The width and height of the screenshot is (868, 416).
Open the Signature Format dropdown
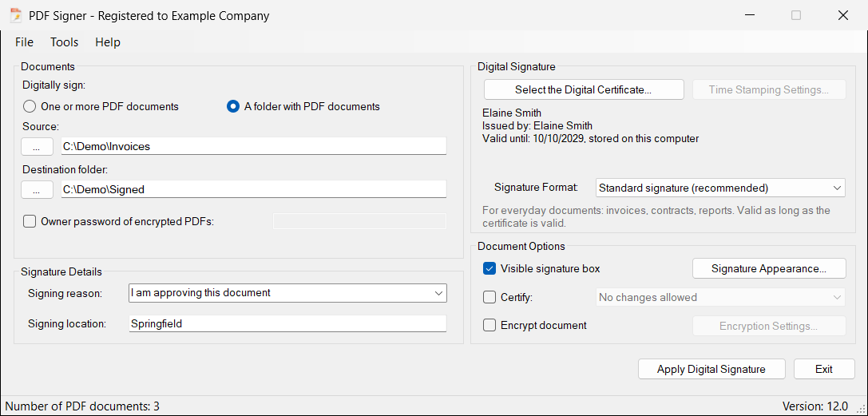click(x=720, y=188)
